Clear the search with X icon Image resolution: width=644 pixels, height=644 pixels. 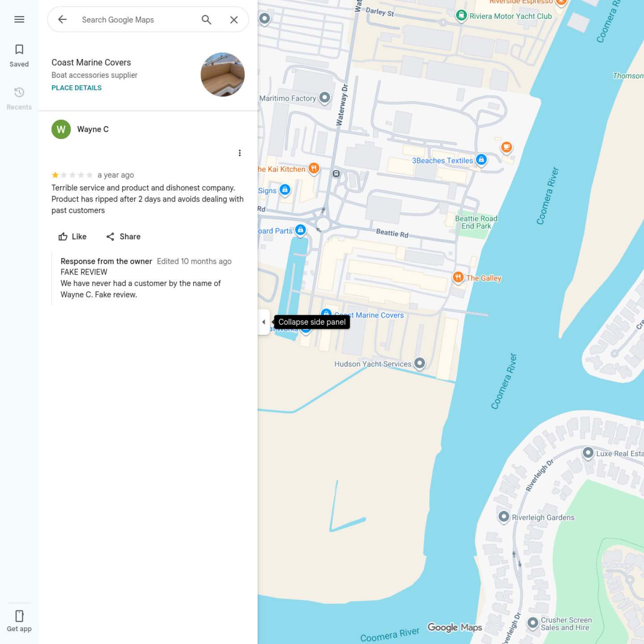coord(234,20)
